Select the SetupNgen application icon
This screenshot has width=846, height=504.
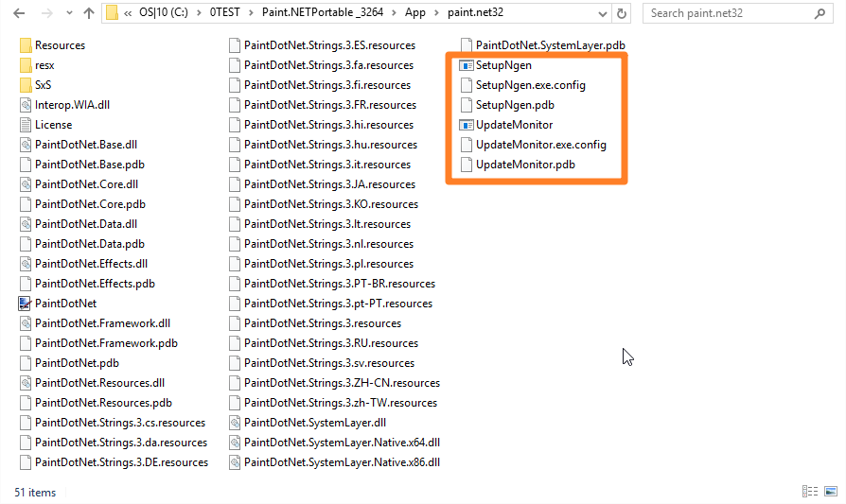coord(467,65)
